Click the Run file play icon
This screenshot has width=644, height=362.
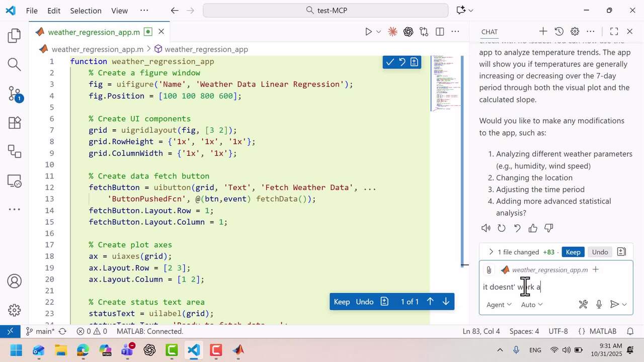click(x=368, y=32)
